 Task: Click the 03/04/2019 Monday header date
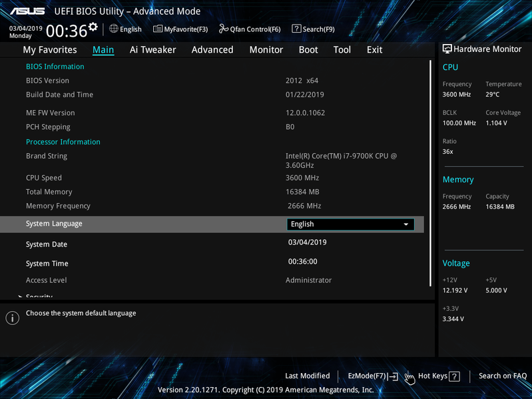tap(25, 32)
